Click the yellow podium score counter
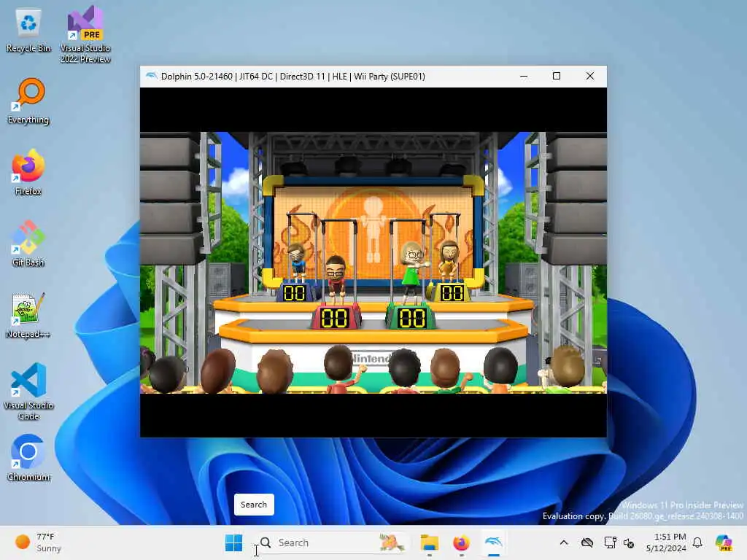Viewport: 747px width, 560px height. (452, 292)
